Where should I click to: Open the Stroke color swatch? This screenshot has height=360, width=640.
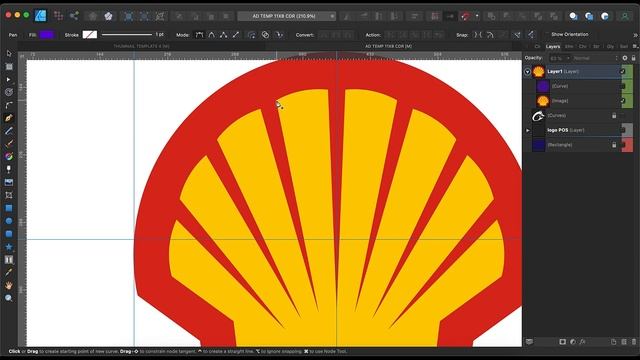tap(90, 35)
